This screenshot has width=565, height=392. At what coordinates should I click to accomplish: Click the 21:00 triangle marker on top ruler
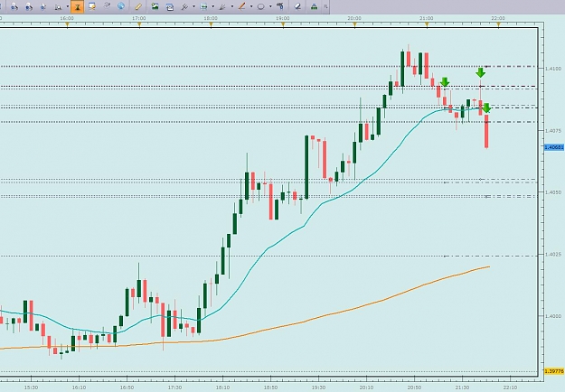click(427, 24)
